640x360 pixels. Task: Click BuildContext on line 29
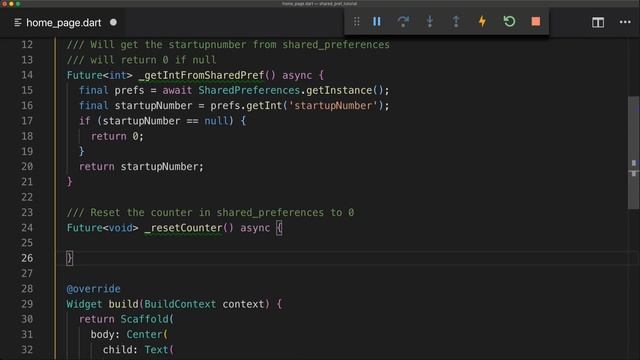pos(180,304)
